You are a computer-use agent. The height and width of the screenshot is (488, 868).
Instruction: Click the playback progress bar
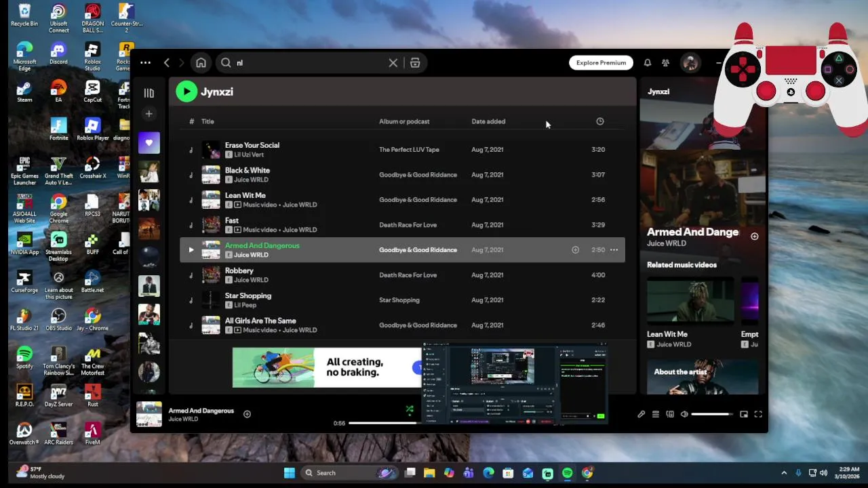(384, 423)
